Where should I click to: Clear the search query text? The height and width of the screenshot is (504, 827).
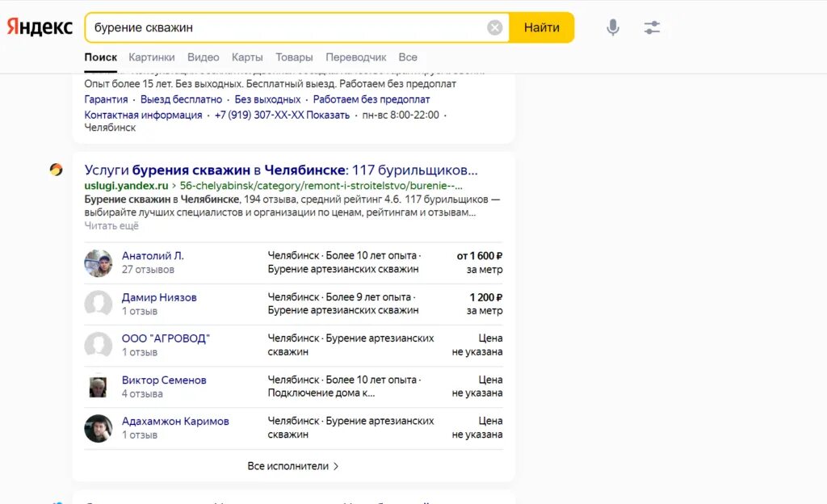[x=494, y=27]
